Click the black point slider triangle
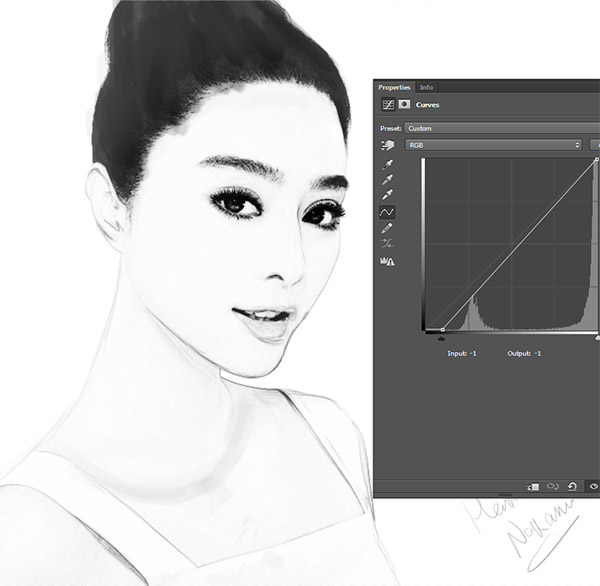The image size is (600, 586). 441,338
